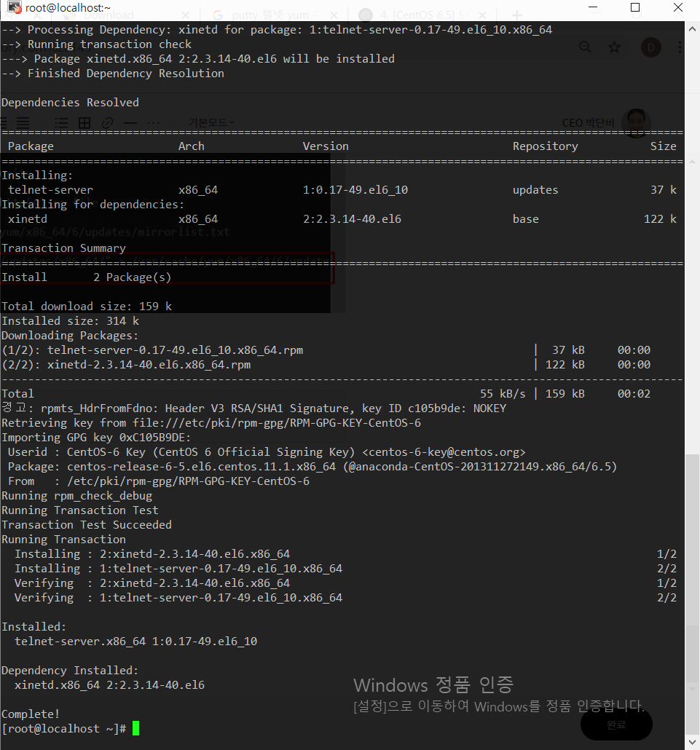This screenshot has height=750, width=700.
Task: Open new browser tab with plus icon
Action: [x=516, y=15]
